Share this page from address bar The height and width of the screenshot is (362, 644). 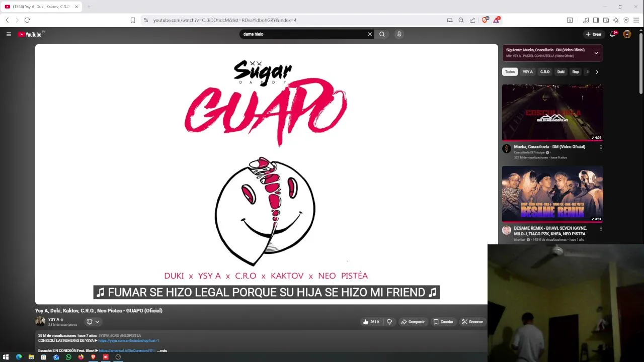[x=472, y=20]
